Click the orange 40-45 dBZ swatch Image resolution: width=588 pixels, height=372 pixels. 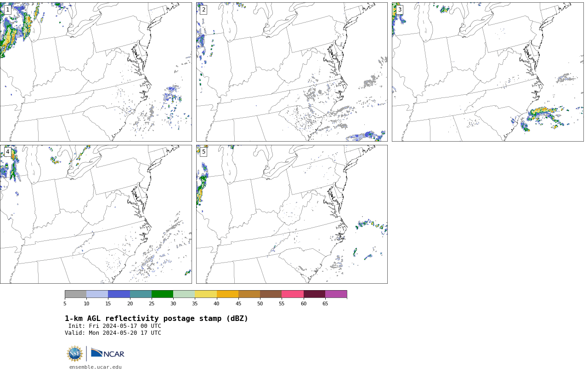(227, 294)
